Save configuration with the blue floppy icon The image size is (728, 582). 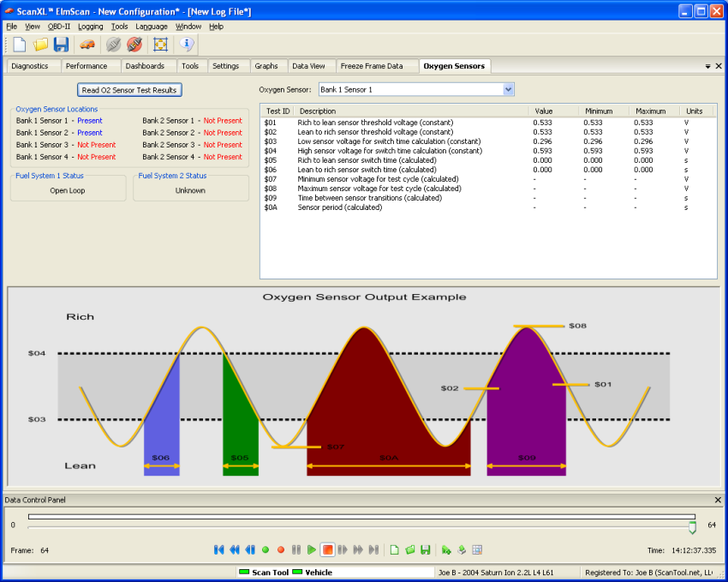click(62, 45)
